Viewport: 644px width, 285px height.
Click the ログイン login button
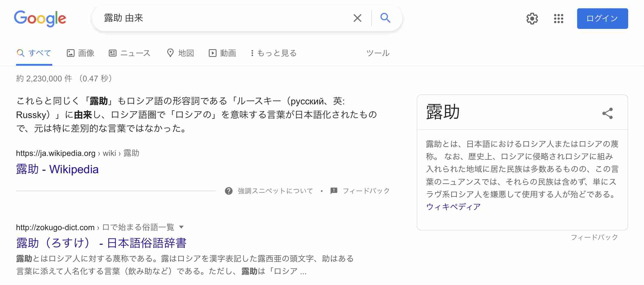point(602,18)
